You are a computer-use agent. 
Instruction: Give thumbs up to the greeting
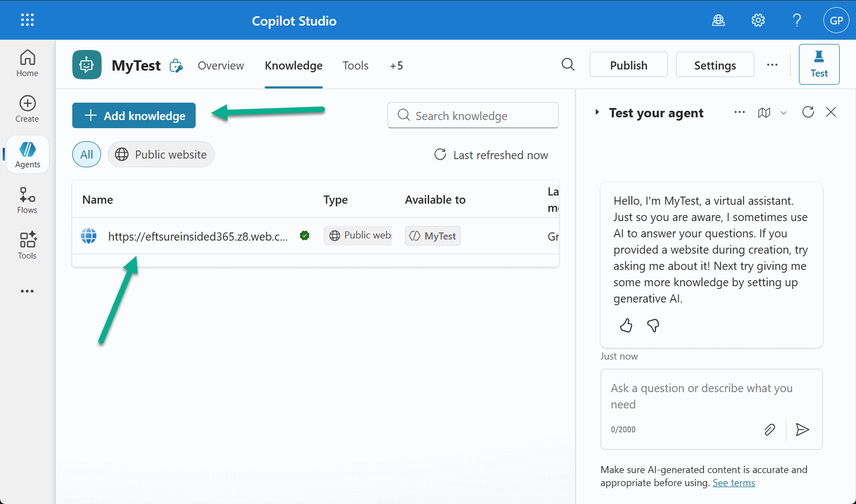click(626, 325)
